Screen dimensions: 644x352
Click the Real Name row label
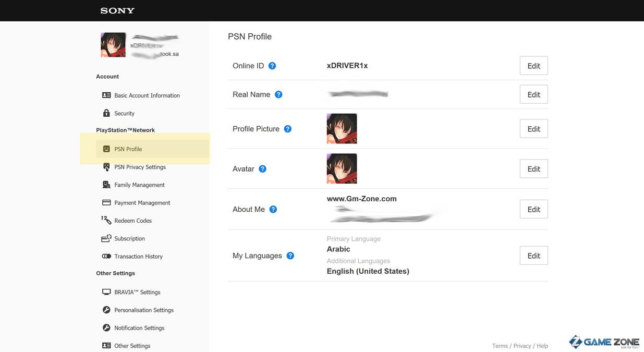(251, 94)
